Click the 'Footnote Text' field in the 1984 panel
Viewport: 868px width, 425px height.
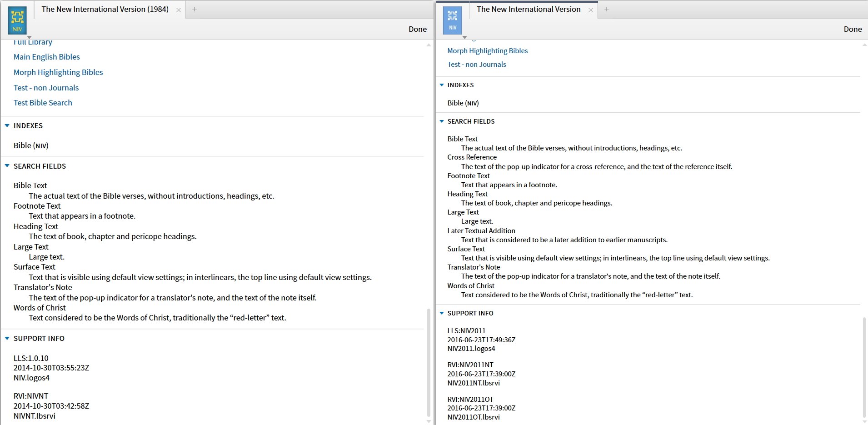tap(37, 206)
